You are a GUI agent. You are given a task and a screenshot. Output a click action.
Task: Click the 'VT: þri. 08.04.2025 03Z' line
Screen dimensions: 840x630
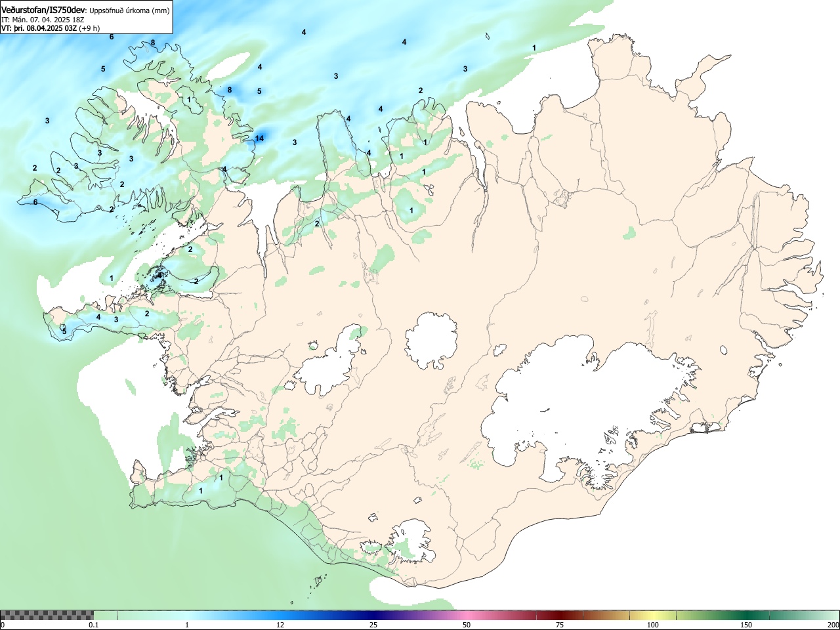(50, 29)
